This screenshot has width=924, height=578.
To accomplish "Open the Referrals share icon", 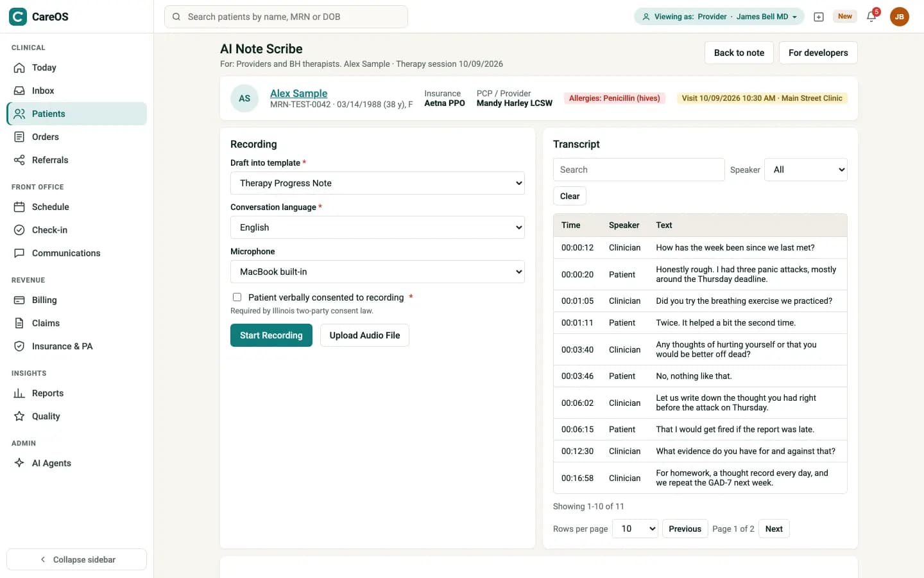I will pos(19,160).
